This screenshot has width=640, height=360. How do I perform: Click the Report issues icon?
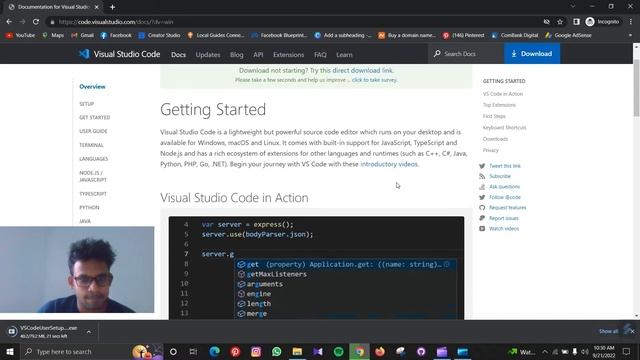[482, 218]
